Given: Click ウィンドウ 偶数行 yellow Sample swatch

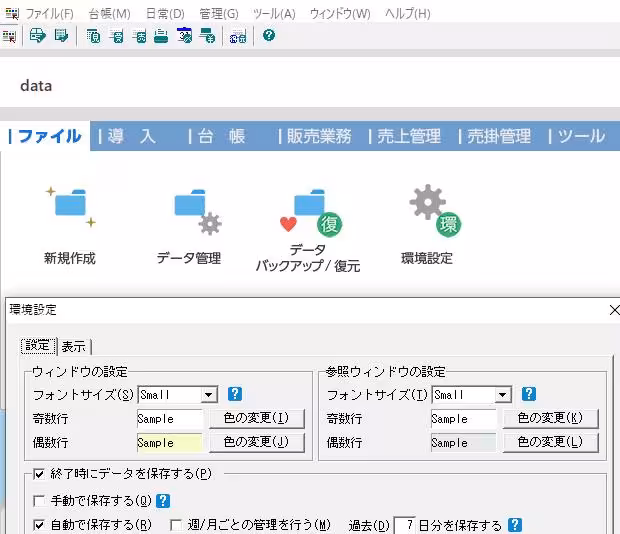Looking at the screenshot, I should [x=170, y=443].
